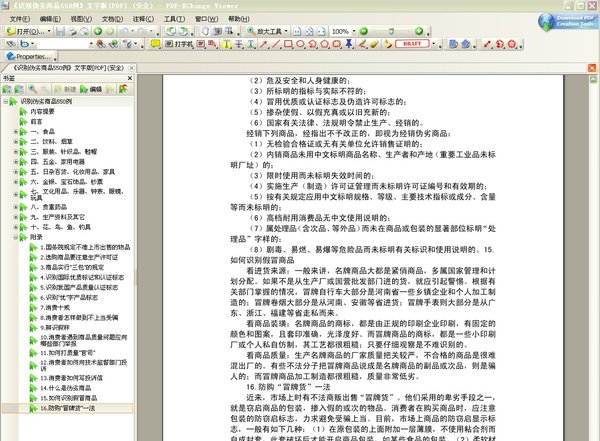This screenshot has height=441, width=600.
Task: Select the Line drawing tool
Action: [x=276, y=44]
